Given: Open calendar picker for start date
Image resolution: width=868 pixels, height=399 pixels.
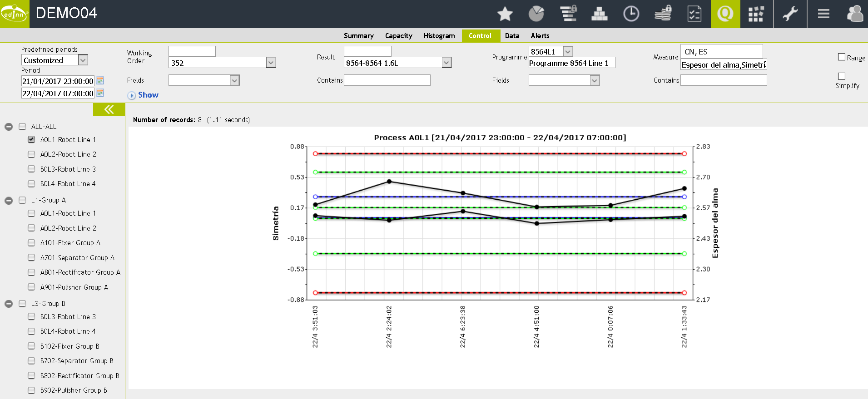Looking at the screenshot, I should (x=100, y=80).
